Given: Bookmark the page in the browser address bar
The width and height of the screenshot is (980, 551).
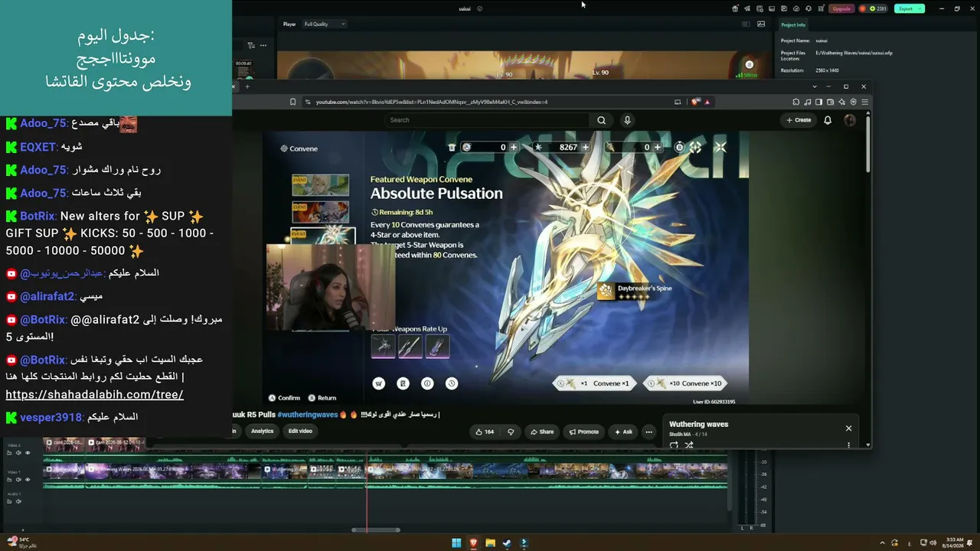Looking at the screenshot, I should click(292, 102).
